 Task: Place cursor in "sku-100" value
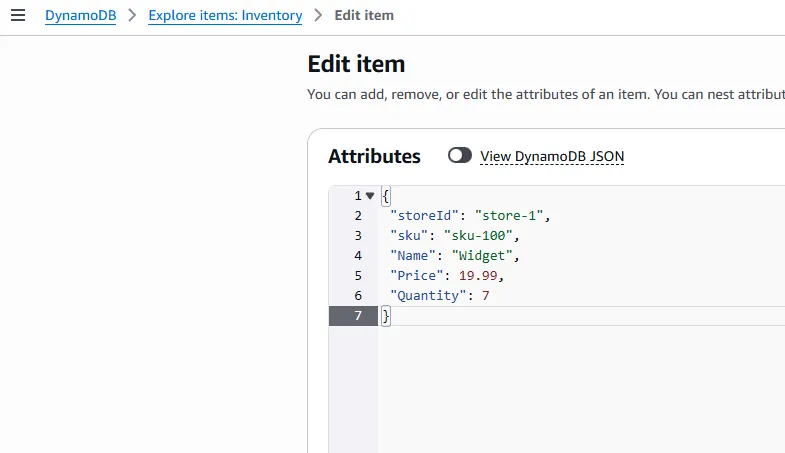pos(483,236)
